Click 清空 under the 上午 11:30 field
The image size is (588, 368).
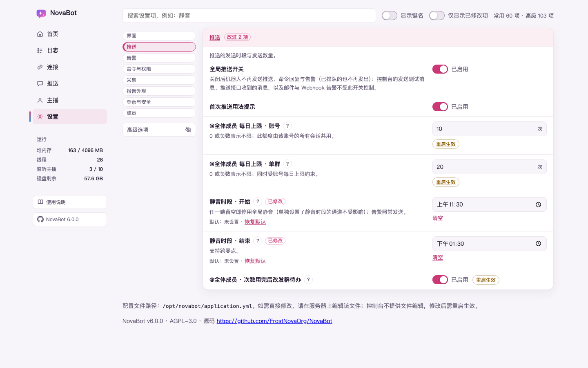[x=438, y=218]
